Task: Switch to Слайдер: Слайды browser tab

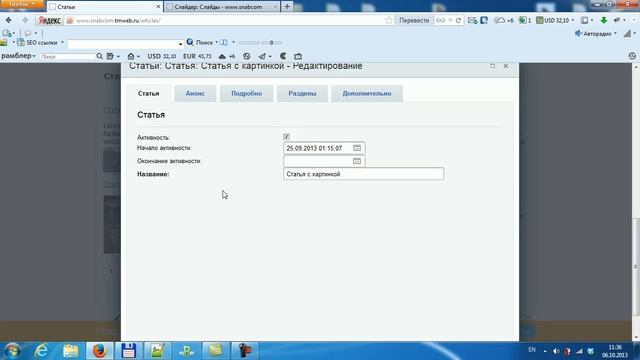Action: [x=218, y=7]
